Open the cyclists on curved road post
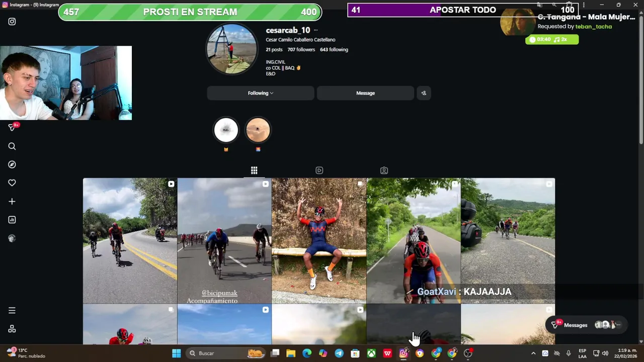644x362 pixels. 130,241
